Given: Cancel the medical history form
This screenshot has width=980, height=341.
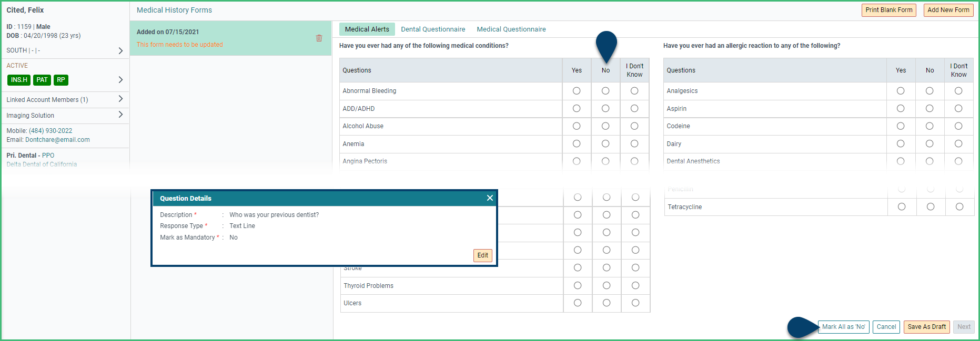Looking at the screenshot, I should pos(886,327).
